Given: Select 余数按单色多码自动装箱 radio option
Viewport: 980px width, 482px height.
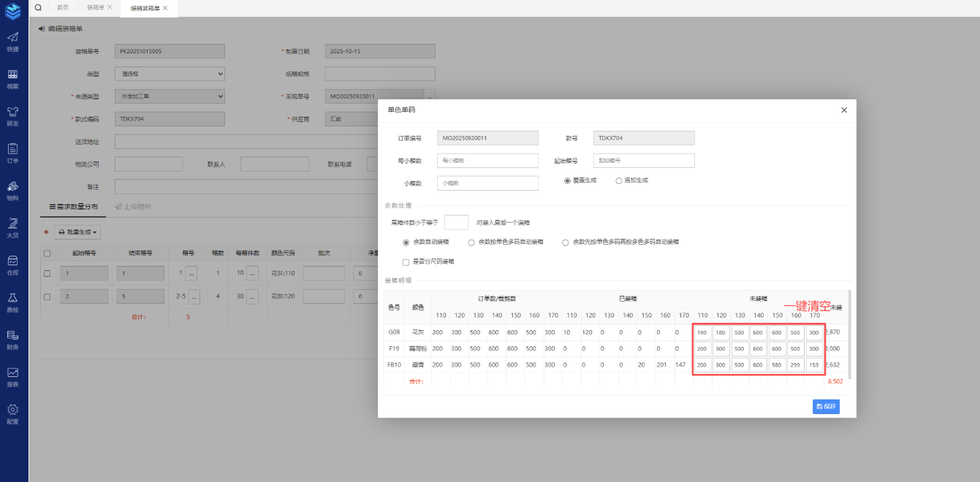Looking at the screenshot, I should coord(472,242).
